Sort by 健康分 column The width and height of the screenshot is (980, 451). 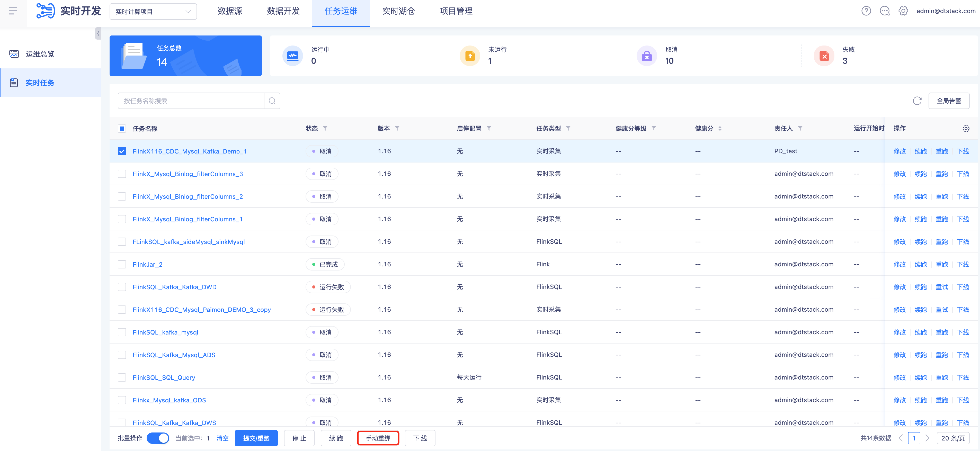point(720,129)
